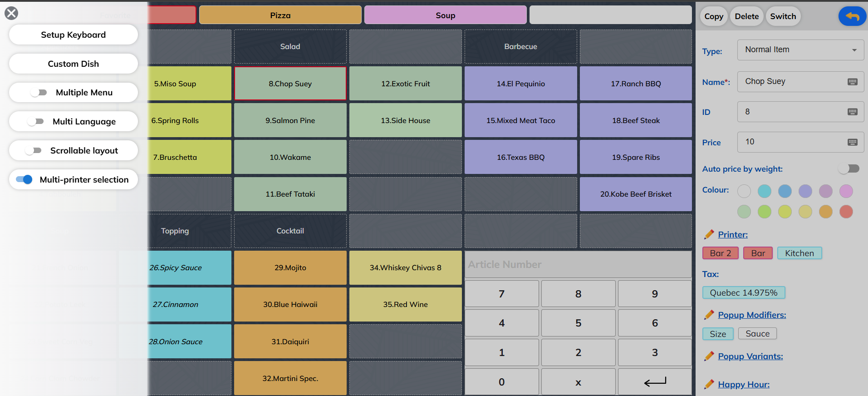Toggle the Sauce popup modifier
Screen dimensions: 868x396
coord(757,334)
